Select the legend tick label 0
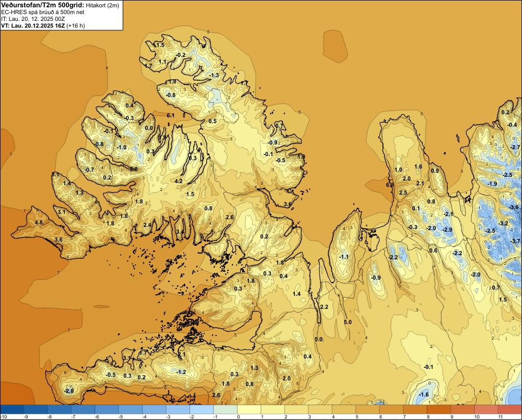This screenshot has height=420, width=522. [239, 417]
